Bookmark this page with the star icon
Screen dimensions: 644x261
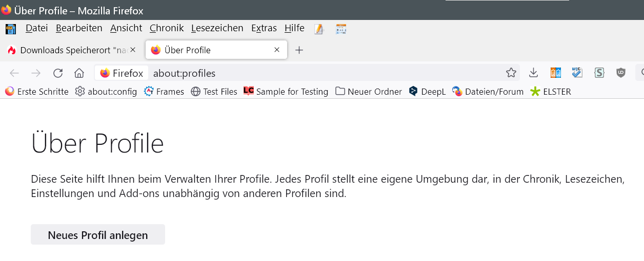tap(511, 73)
